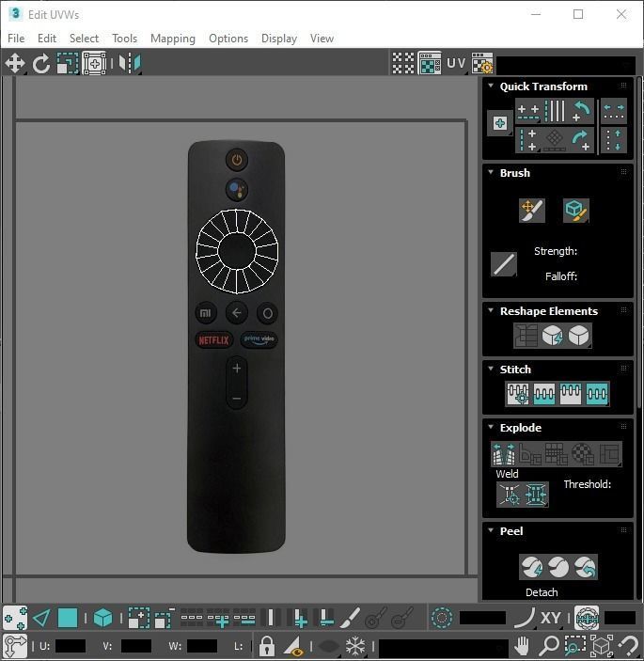
Task: Collapse the Brush rollout
Action: pos(491,172)
